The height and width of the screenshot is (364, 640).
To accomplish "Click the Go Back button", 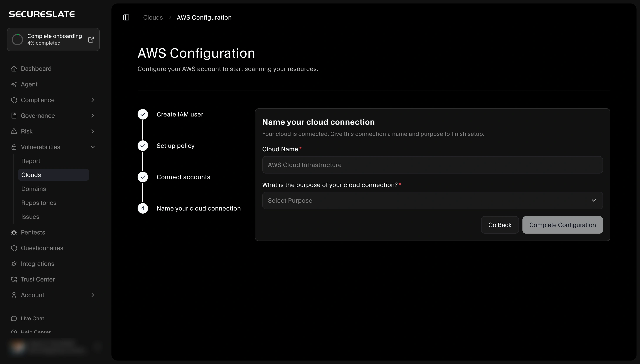I will [500, 225].
